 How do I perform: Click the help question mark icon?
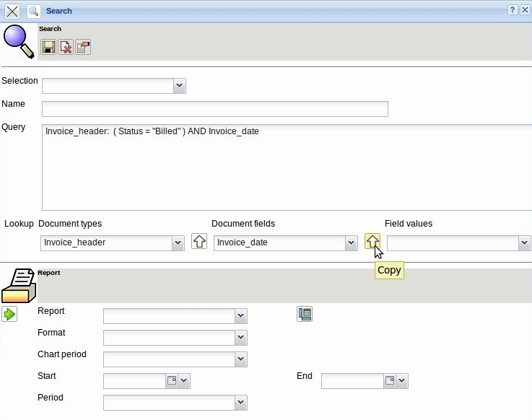[513, 10]
